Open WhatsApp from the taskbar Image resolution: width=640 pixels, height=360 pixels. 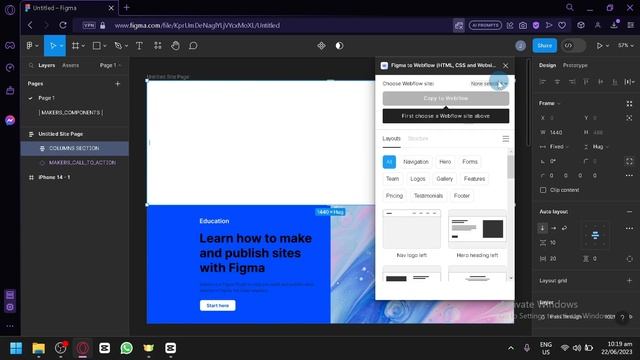(127, 348)
